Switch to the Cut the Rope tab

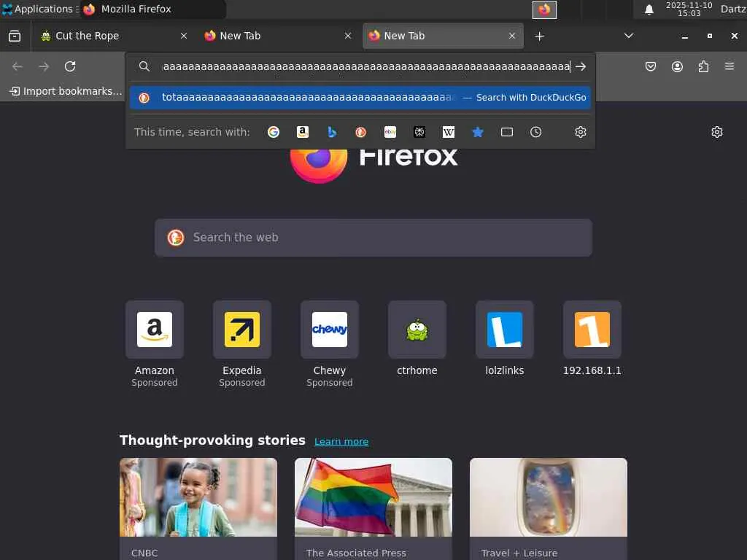[x=115, y=36]
